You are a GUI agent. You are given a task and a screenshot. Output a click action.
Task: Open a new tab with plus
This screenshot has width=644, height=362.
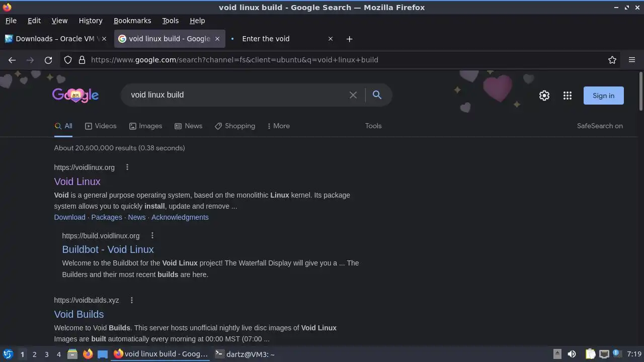[349, 39]
